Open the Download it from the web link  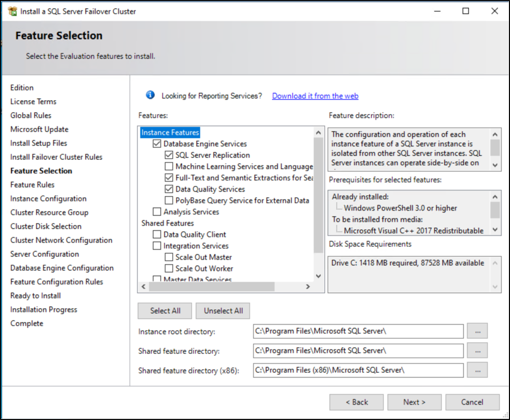tap(315, 96)
